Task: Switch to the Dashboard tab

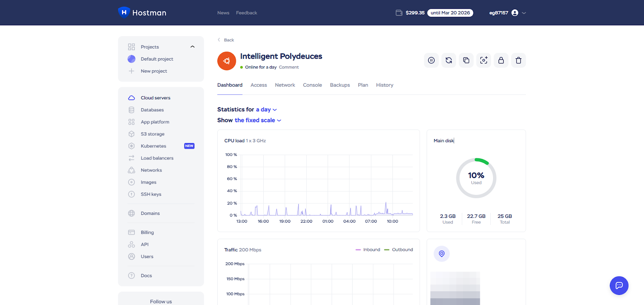Action: [230, 85]
